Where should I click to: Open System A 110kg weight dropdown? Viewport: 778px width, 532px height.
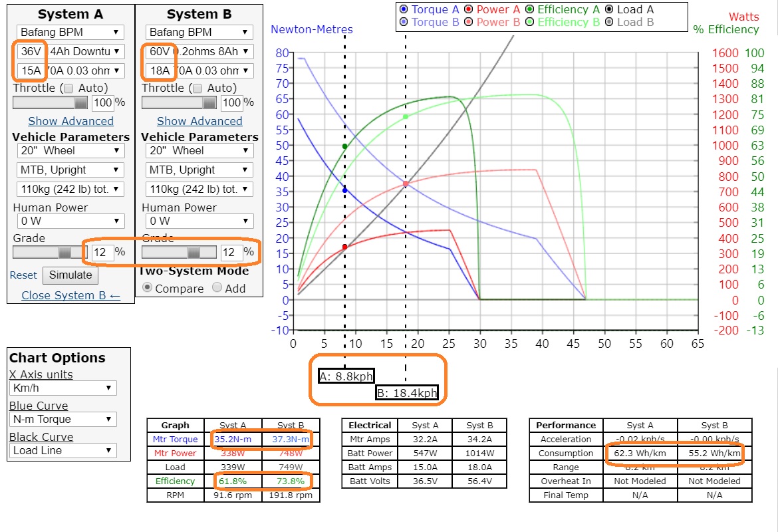pos(70,190)
